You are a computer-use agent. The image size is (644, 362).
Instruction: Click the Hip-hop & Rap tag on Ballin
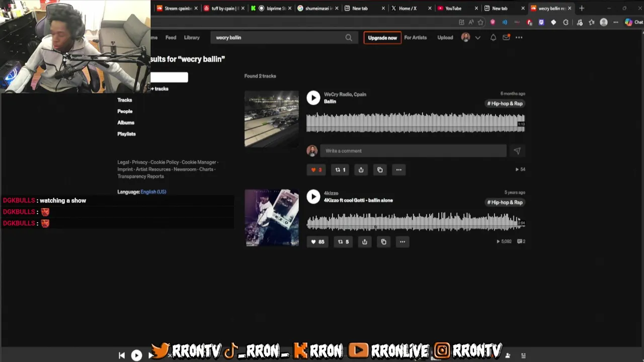(505, 104)
